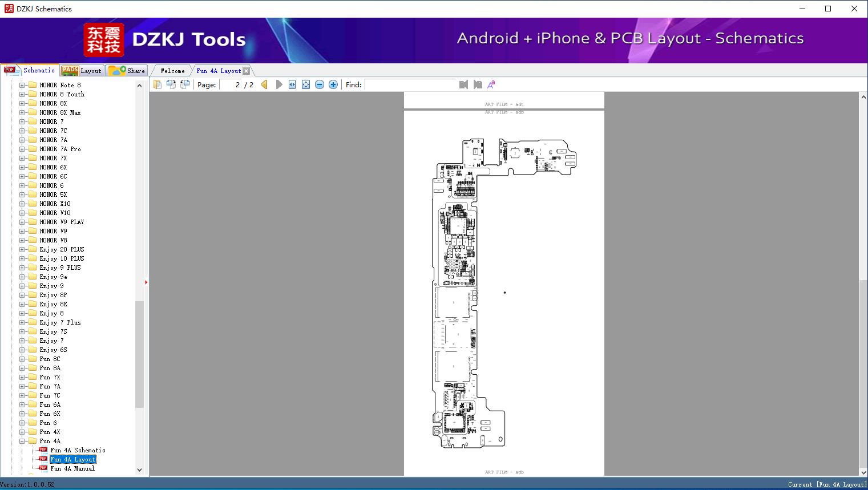Click the Fun 8A folder icon
Screen dimensions: 868x490
33,368
